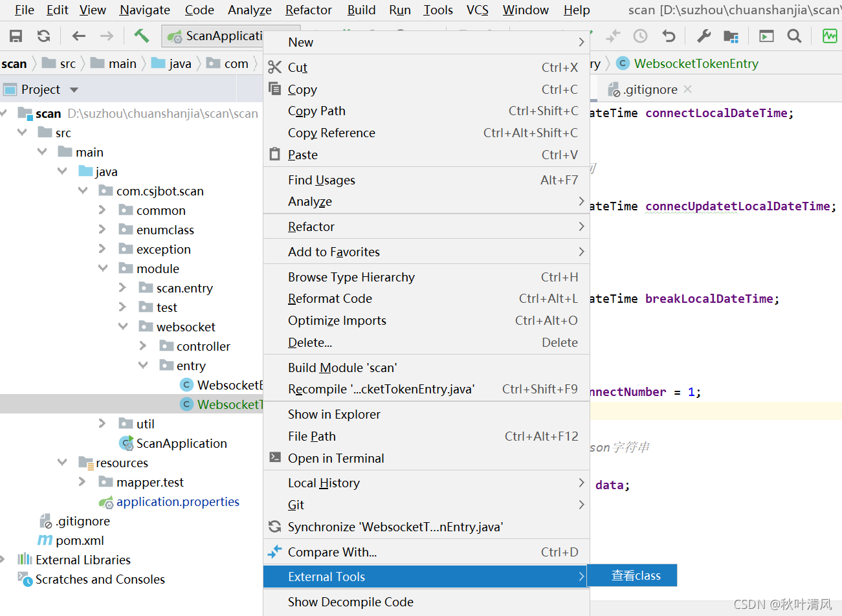Choose Compare With... entry

pyautogui.click(x=427, y=553)
